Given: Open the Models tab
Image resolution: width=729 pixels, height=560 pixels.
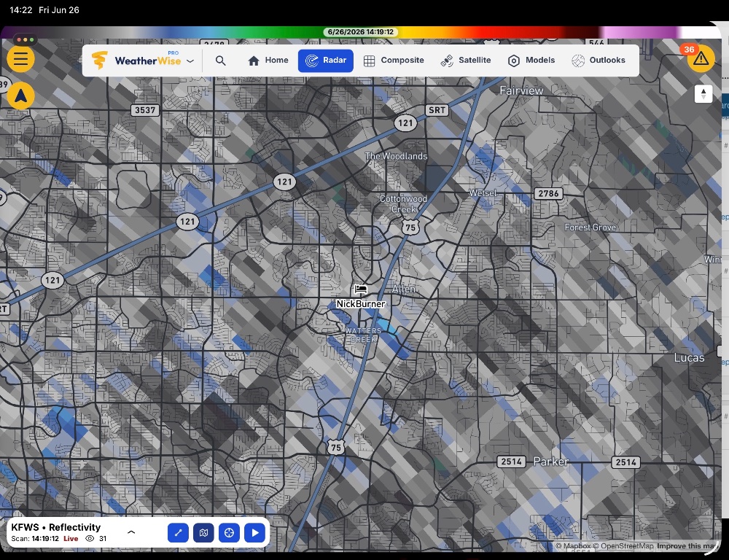Looking at the screenshot, I should point(531,61).
